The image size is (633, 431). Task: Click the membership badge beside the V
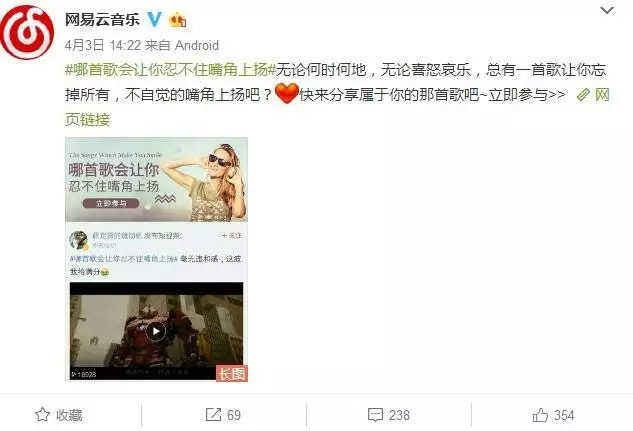pos(178,19)
